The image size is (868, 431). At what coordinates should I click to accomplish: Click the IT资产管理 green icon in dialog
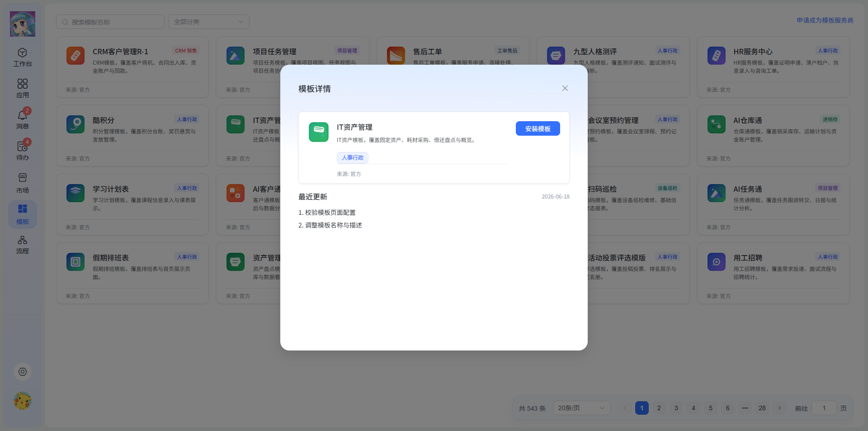point(319,132)
